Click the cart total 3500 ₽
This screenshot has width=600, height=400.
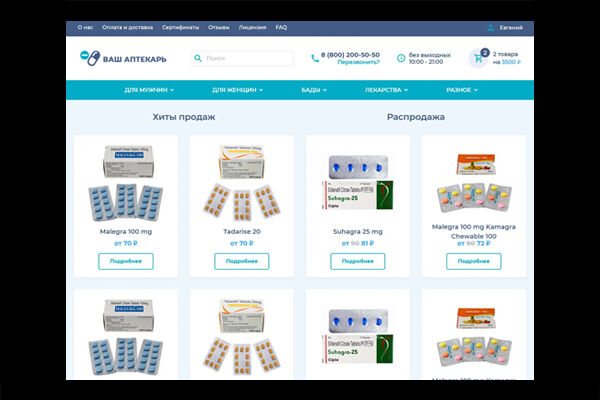[x=511, y=62]
